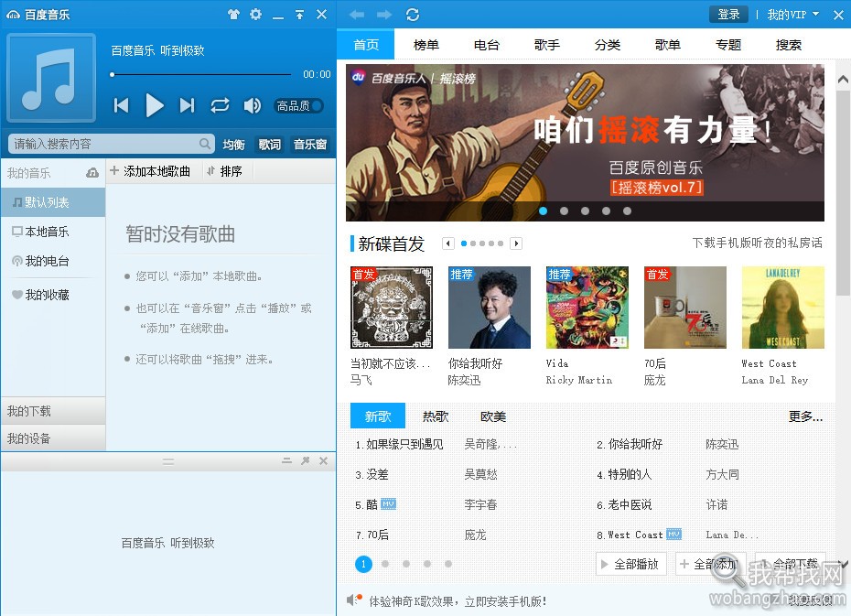
Task: Expand the 我的下载 section
Action: click(x=53, y=411)
